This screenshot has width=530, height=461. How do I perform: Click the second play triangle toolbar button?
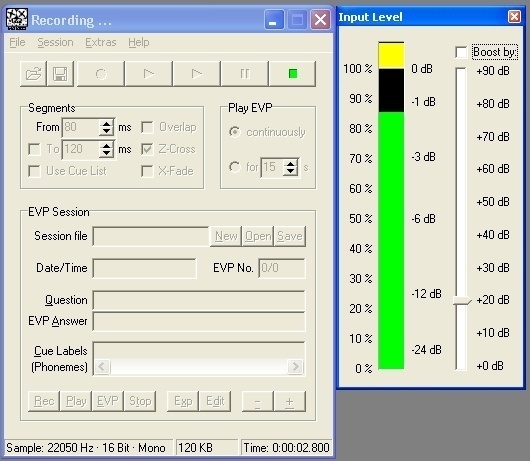pos(197,74)
